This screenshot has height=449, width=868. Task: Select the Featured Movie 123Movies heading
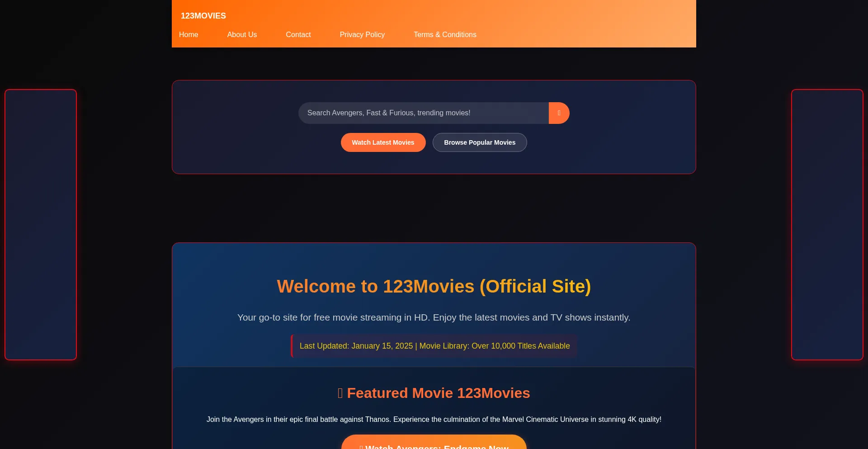[x=438, y=393]
